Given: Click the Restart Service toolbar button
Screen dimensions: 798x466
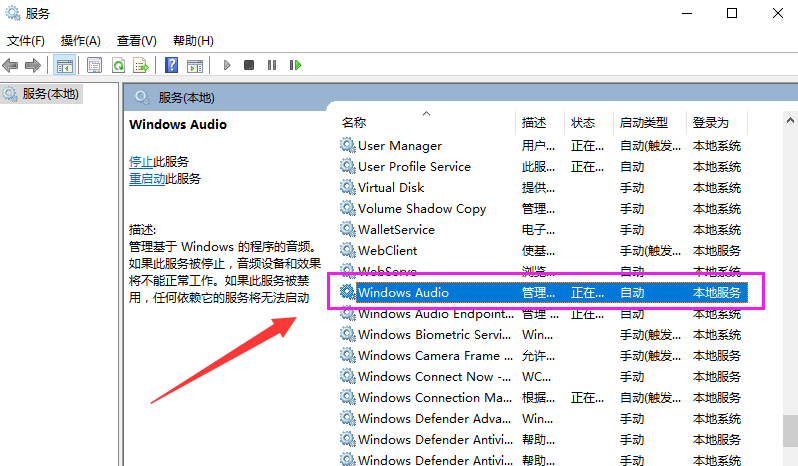Looking at the screenshot, I should click(x=295, y=65).
